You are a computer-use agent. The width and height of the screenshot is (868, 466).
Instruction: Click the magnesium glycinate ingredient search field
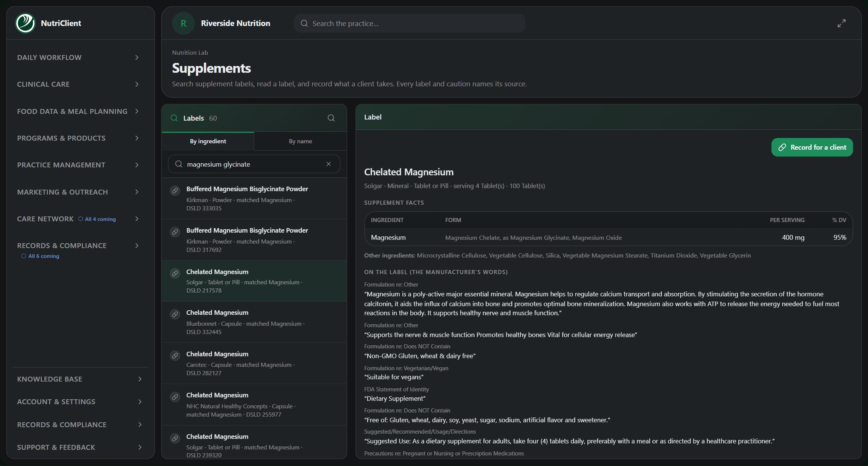point(254,164)
